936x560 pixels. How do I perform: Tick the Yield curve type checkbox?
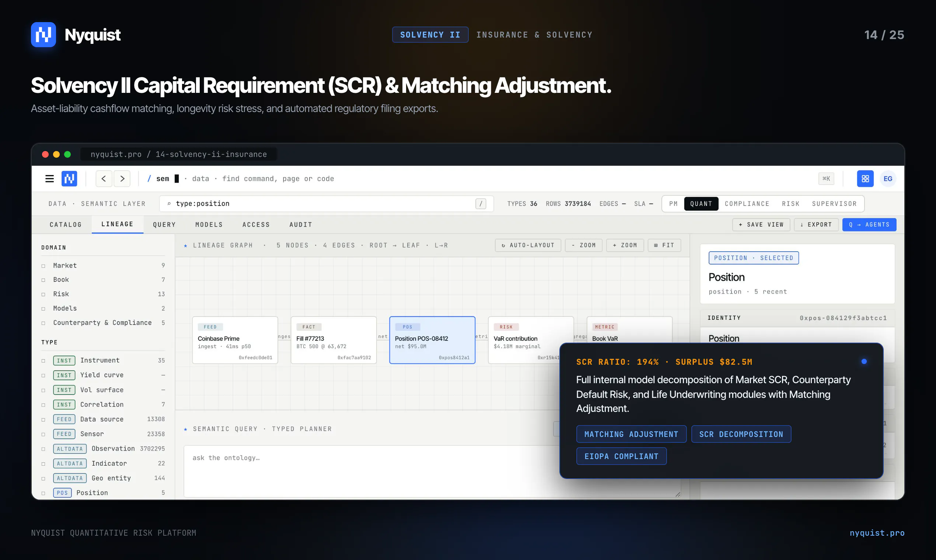pos(43,375)
